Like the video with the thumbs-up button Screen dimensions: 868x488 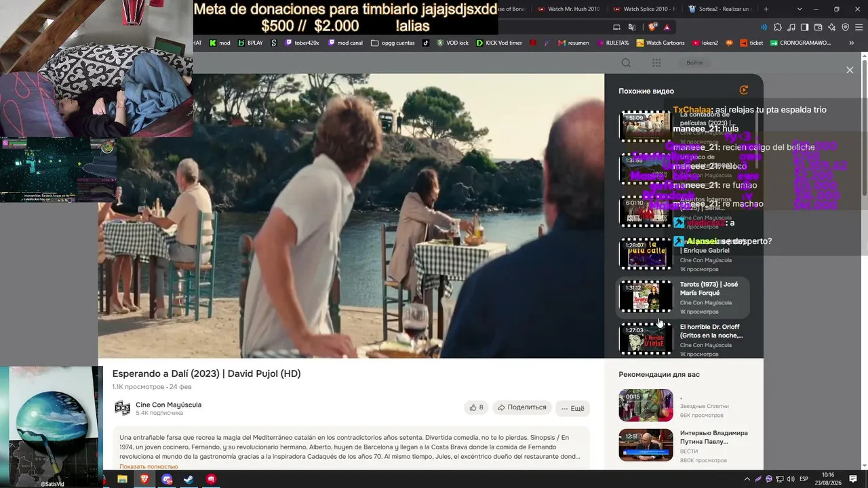coord(476,407)
